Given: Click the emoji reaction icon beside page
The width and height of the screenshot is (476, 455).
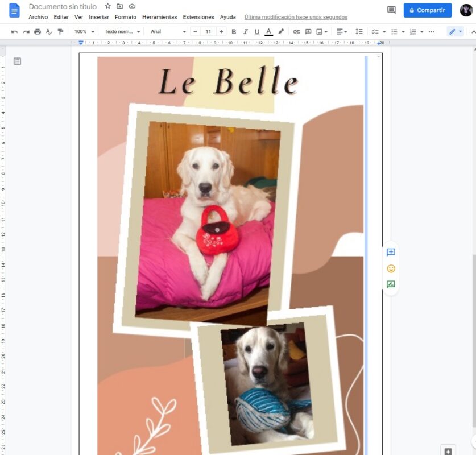Looking at the screenshot, I should [391, 268].
